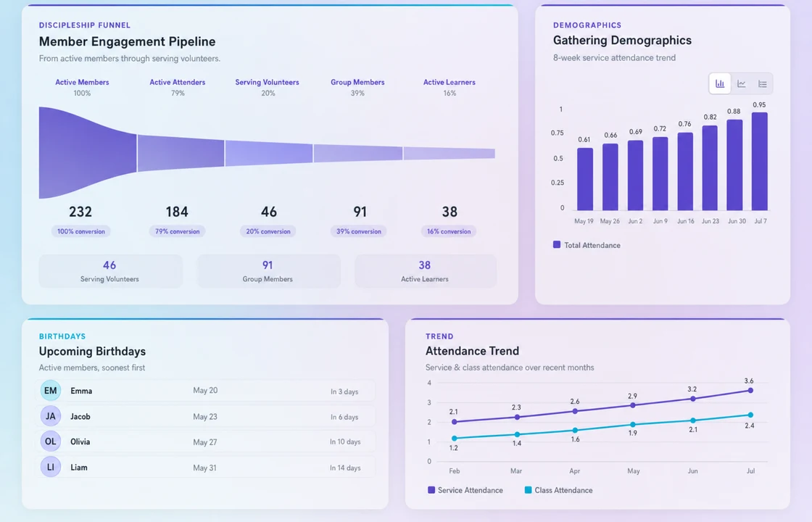
Task: Click the Upcoming Birthdays heading
Action: [x=92, y=351]
